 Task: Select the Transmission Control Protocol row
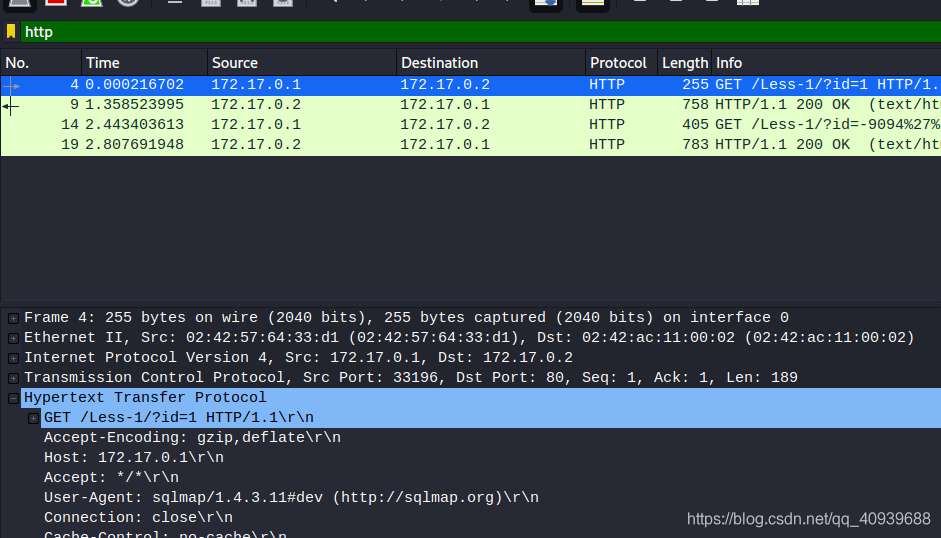pos(411,378)
